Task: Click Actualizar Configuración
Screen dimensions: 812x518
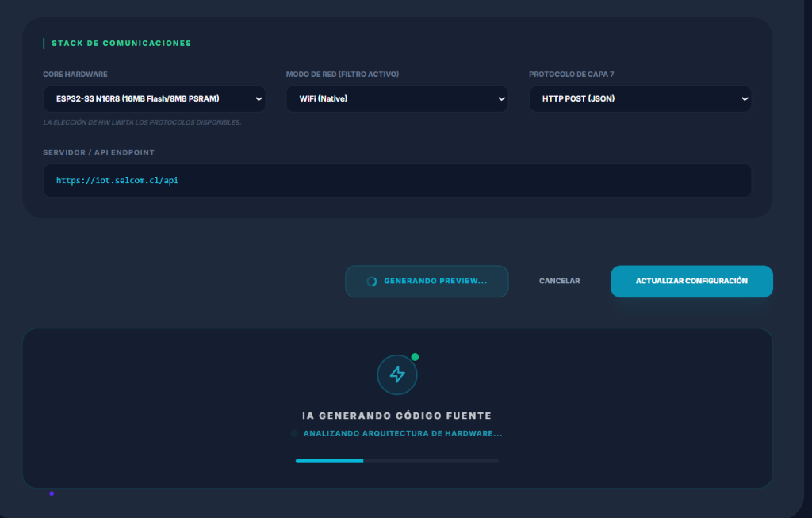Action: coord(691,280)
